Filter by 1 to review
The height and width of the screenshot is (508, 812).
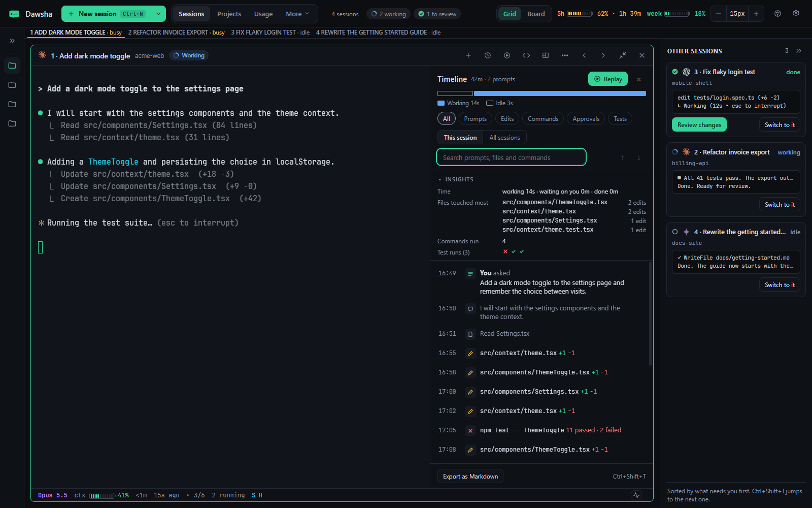coord(437,14)
